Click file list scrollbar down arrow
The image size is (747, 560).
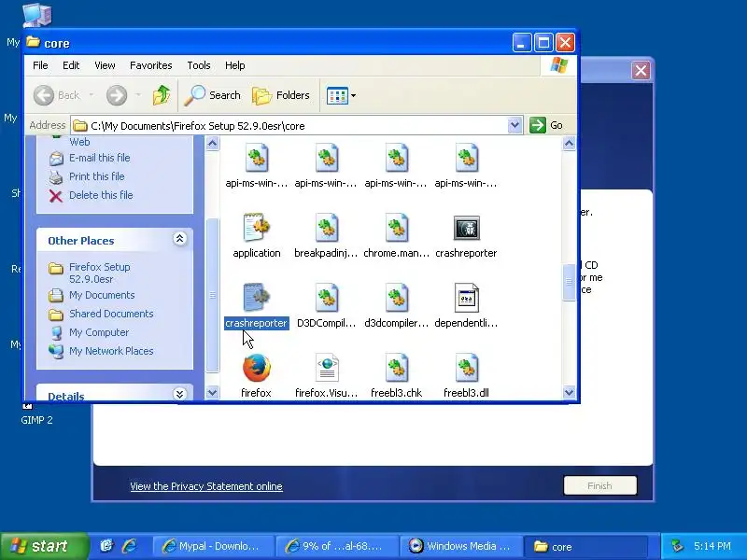click(x=569, y=393)
